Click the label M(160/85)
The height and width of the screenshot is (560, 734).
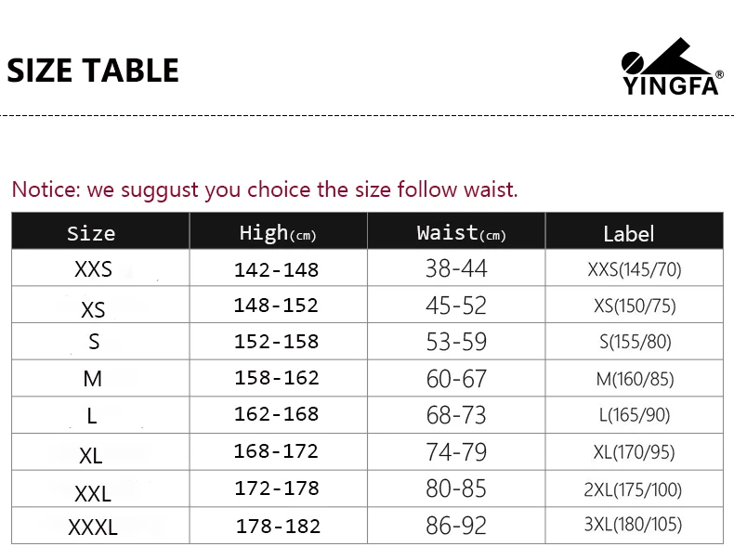pos(635,379)
